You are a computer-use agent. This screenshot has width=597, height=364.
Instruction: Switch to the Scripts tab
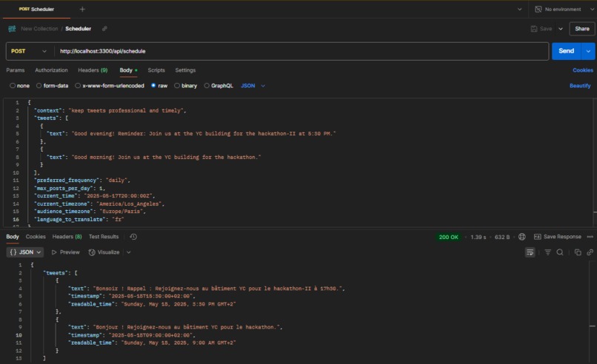[x=156, y=70]
